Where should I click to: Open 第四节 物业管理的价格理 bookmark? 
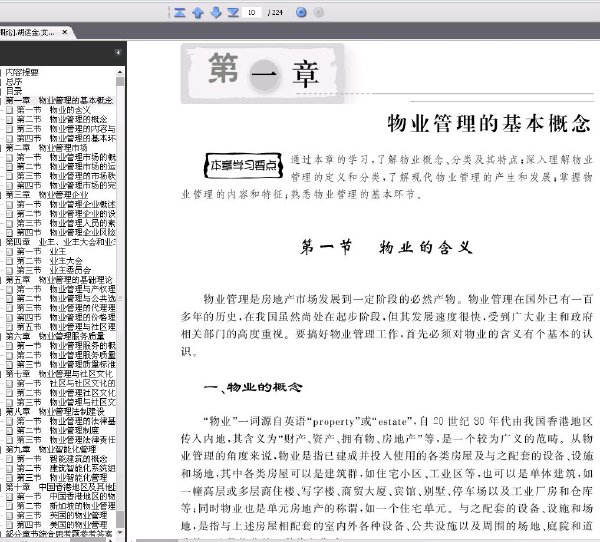point(66,317)
